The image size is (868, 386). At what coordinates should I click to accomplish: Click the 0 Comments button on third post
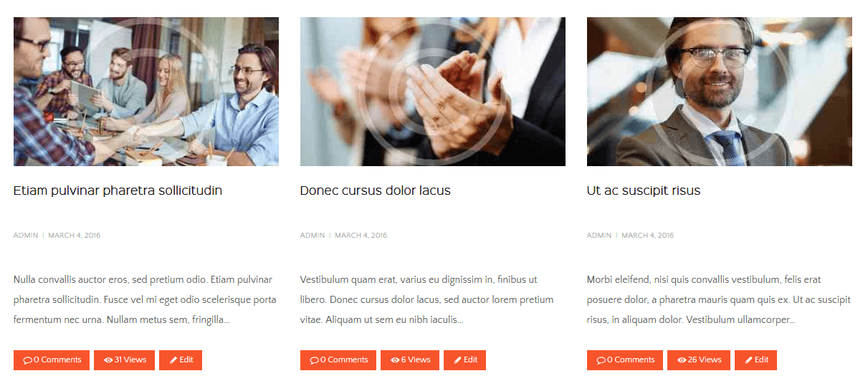point(625,360)
